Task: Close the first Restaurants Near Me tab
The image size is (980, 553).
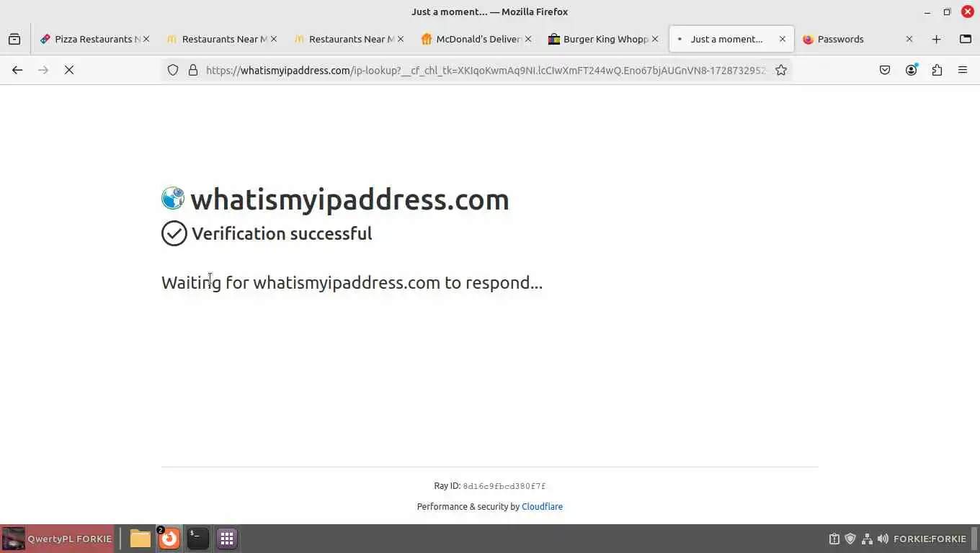Action: point(273,39)
